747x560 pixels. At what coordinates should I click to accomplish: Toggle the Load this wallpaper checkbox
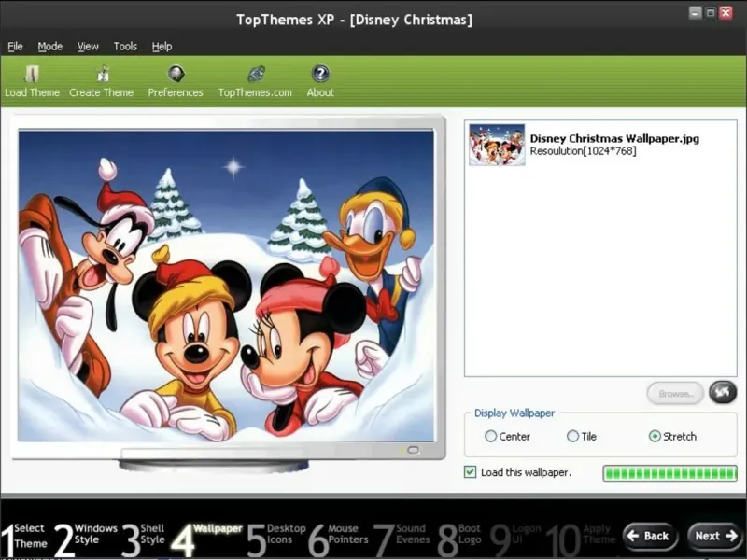(x=470, y=472)
